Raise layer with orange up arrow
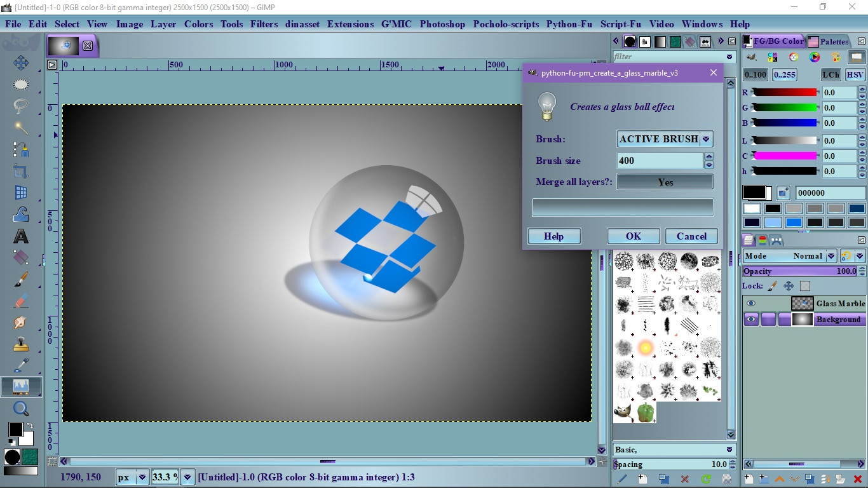868x488 pixels. tap(780, 479)
